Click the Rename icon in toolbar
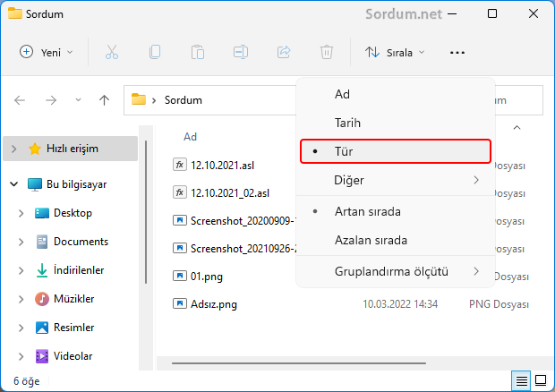The image size is (555, 392). pos(241,53)
